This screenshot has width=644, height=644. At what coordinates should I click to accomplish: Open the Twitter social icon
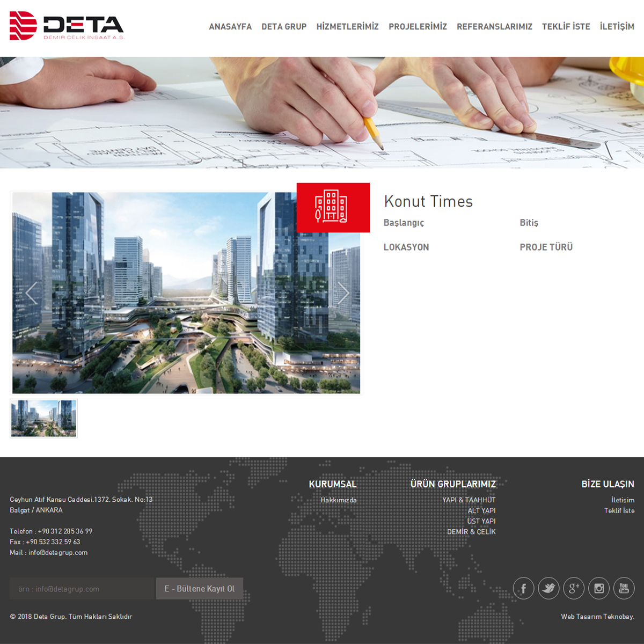coord(548,588)
